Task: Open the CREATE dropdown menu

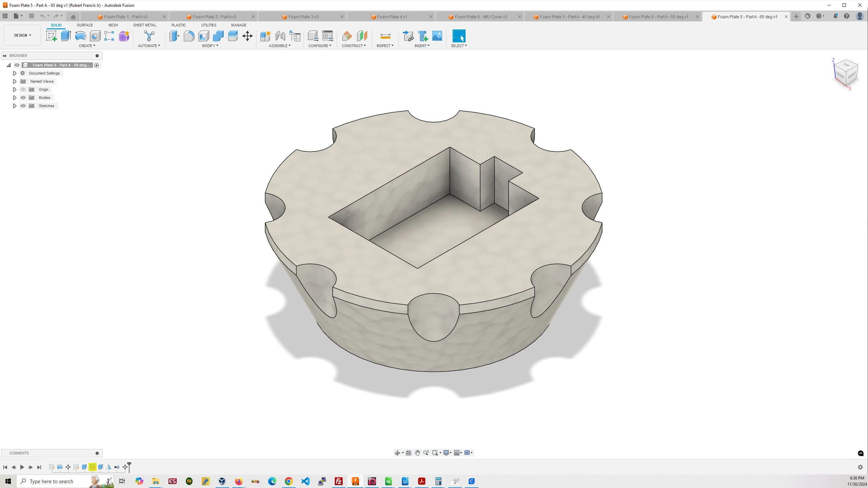Action: coord(87,46)
